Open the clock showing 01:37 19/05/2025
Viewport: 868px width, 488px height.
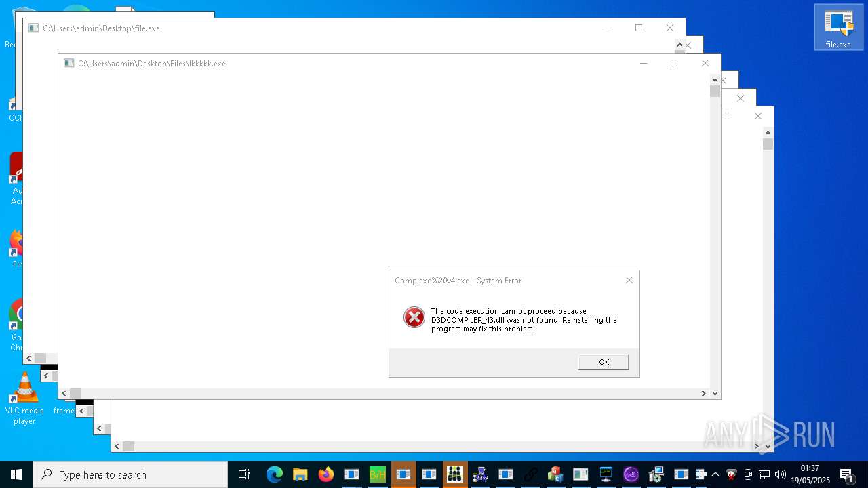(810, 474)
